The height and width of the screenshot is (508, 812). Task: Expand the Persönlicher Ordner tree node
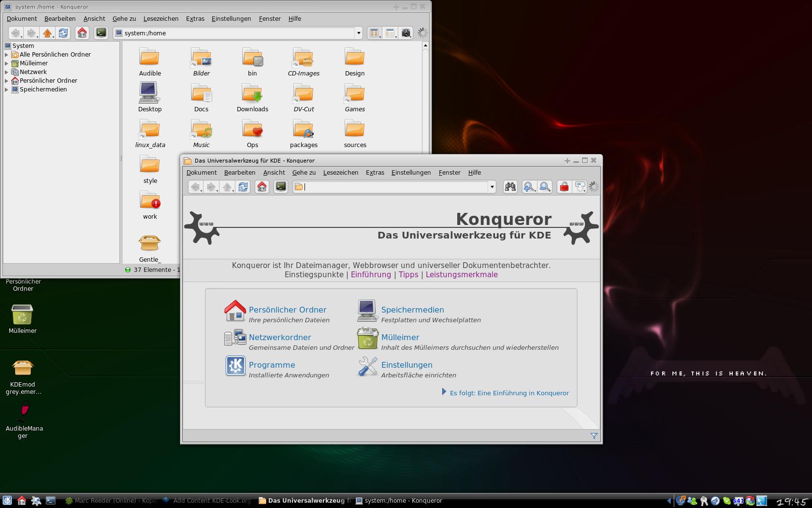point(7,81)
